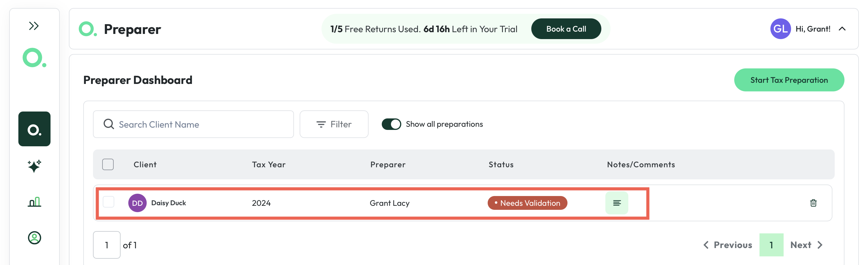
Task: Open the user profile sidebar icon
Action: [x=34, y=238]
